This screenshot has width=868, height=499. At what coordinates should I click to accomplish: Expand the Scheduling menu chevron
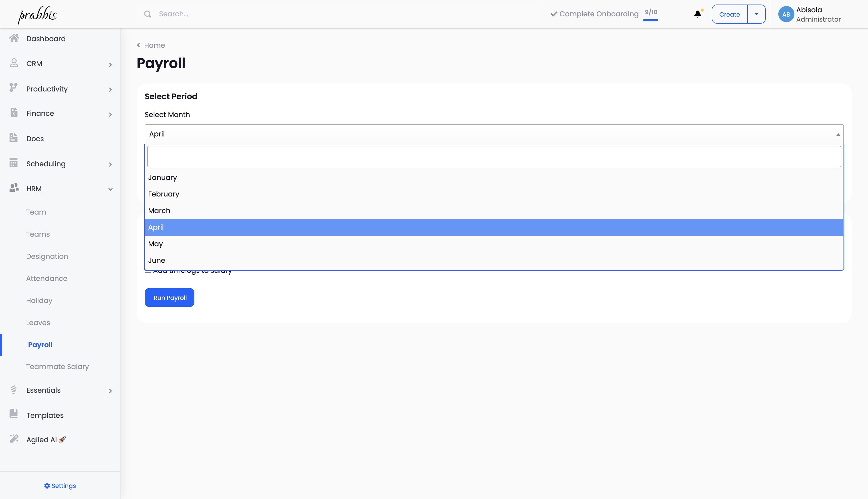(x=110, y=165)
